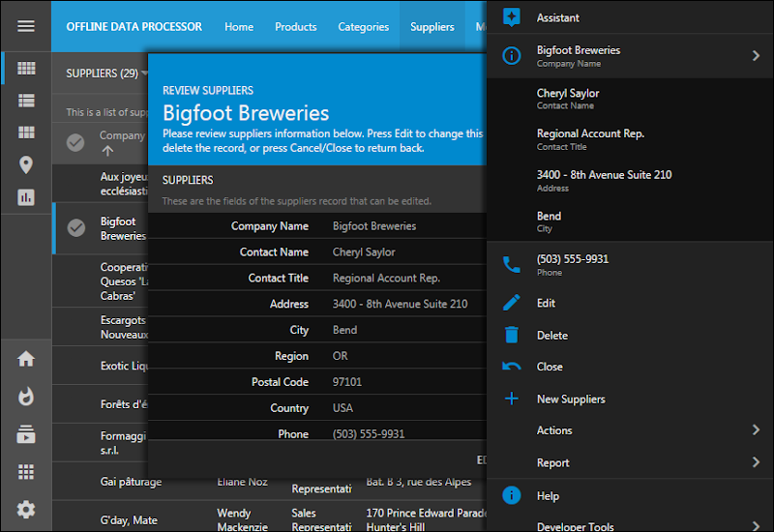Screen dimensions: 774x532
Task: Click Wendy Mackenzie contact cell
Action: coord(242,520)
